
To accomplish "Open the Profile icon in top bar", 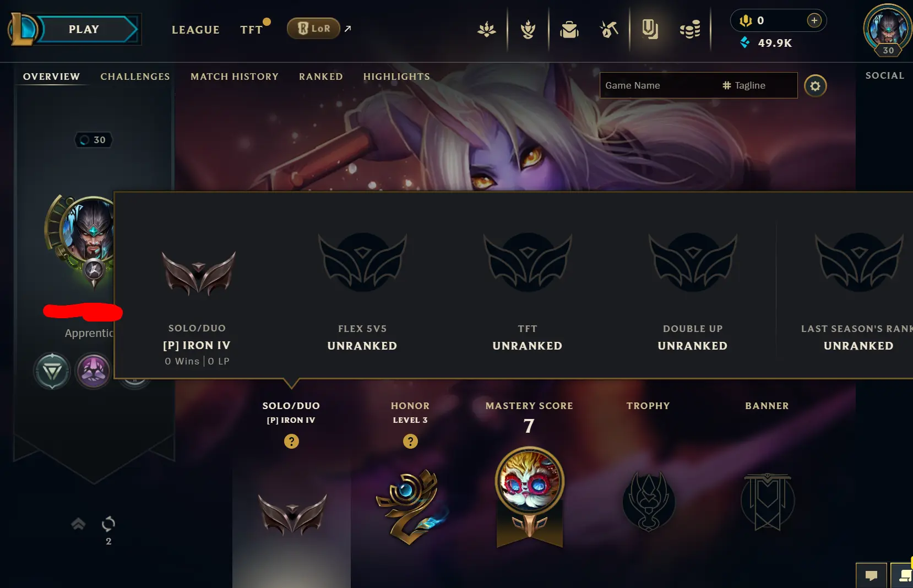I will [x=650, y=29].
